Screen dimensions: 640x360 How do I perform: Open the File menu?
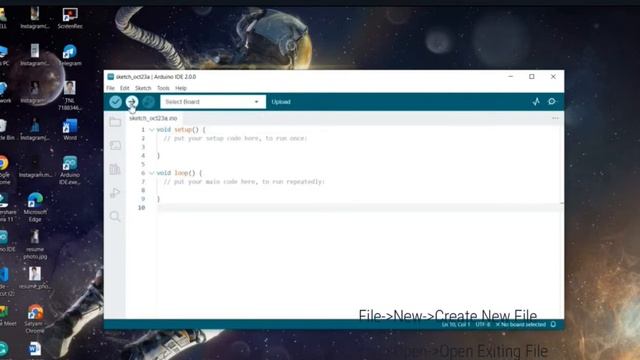(111, 88)
